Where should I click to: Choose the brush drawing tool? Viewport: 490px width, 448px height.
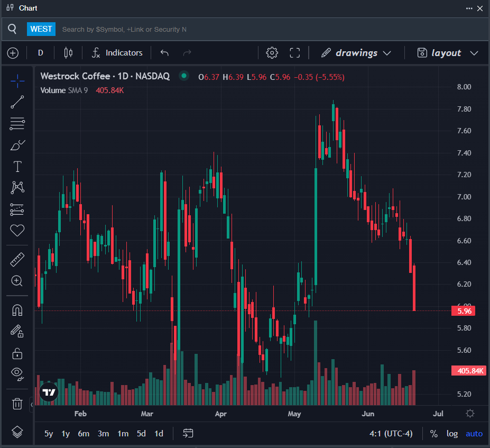coord(17,145)
